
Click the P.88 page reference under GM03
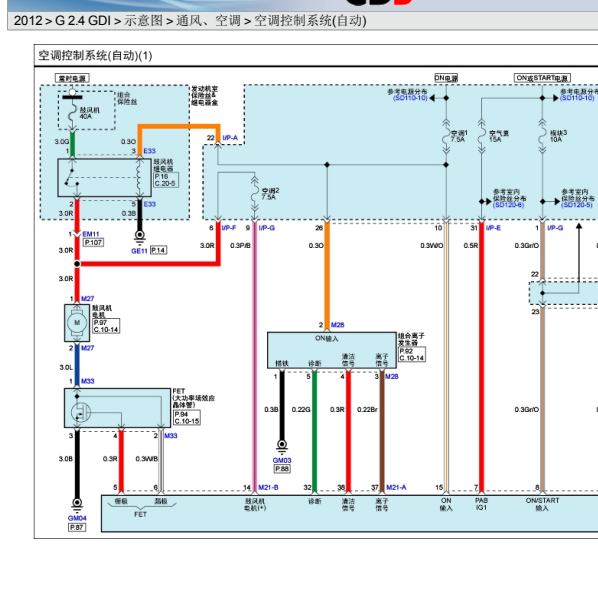282,469
